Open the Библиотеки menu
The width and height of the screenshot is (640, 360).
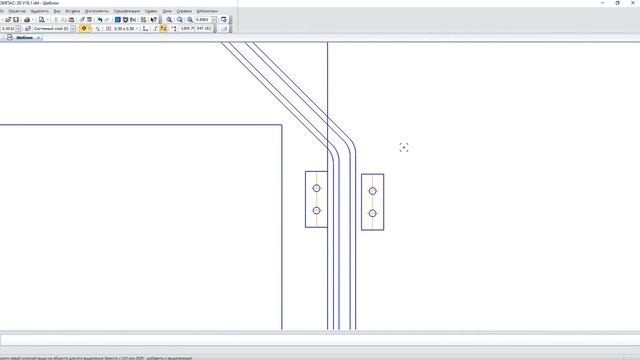coord(207,11)
